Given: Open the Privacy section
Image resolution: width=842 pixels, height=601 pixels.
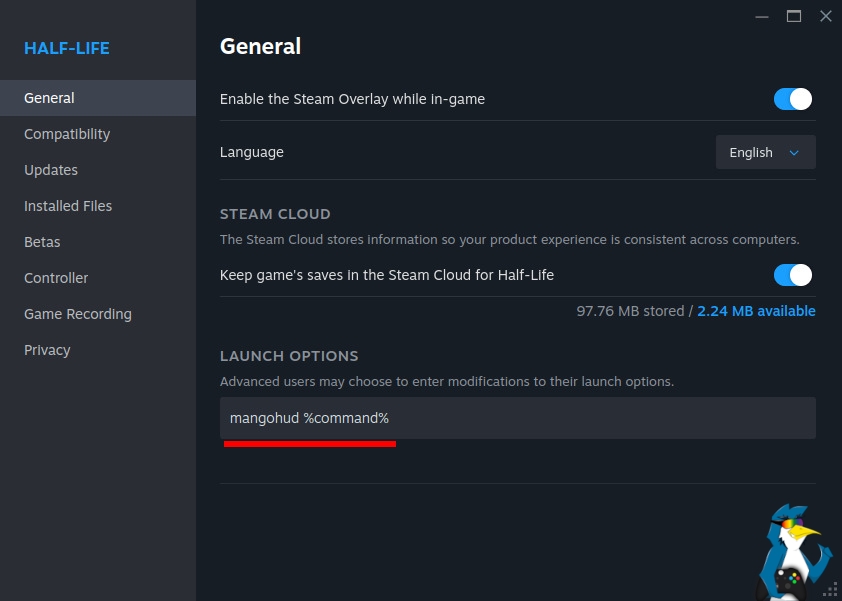Looking at the screenshot, I should [x=47, y=350].
